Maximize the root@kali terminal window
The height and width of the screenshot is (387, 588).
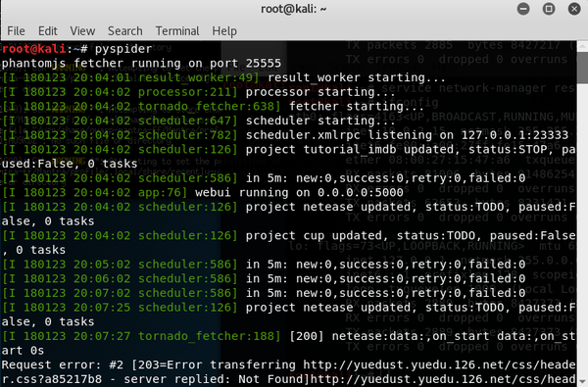point(549,9)
